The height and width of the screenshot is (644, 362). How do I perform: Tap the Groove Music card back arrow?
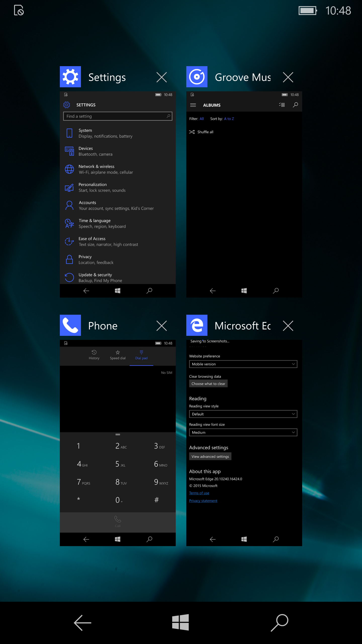(213, 291)
